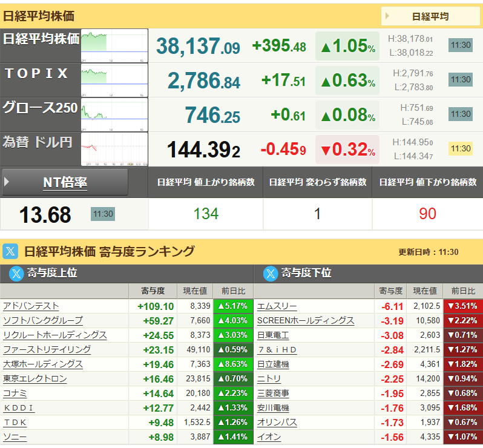The height and width of the screenshot is (448, 483).
Task: Click the 日経平均 変わらず銘柄数 header
Action: (x=318, y=182)
